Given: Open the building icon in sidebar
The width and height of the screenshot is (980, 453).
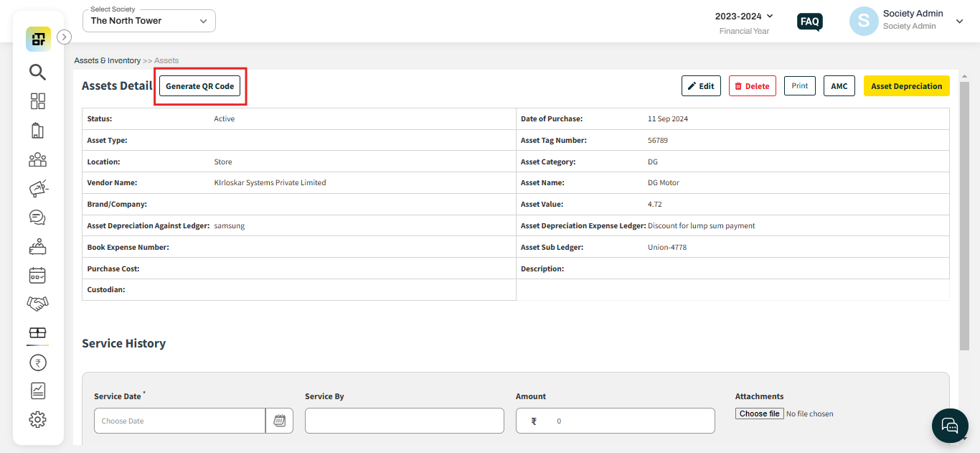Looking at the screenshot, I should click(38, 131).
